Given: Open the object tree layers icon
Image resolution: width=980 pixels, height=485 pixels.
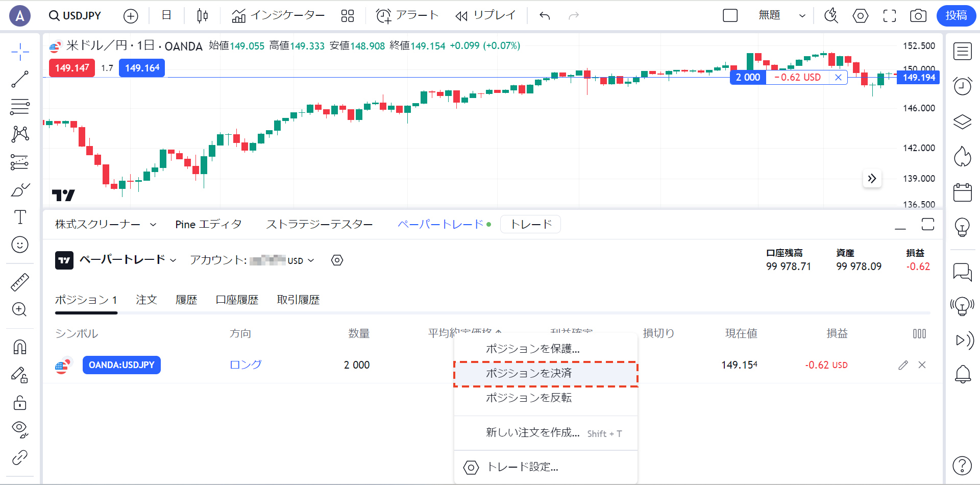Looking at the screenshot, I should coord(963,122).
